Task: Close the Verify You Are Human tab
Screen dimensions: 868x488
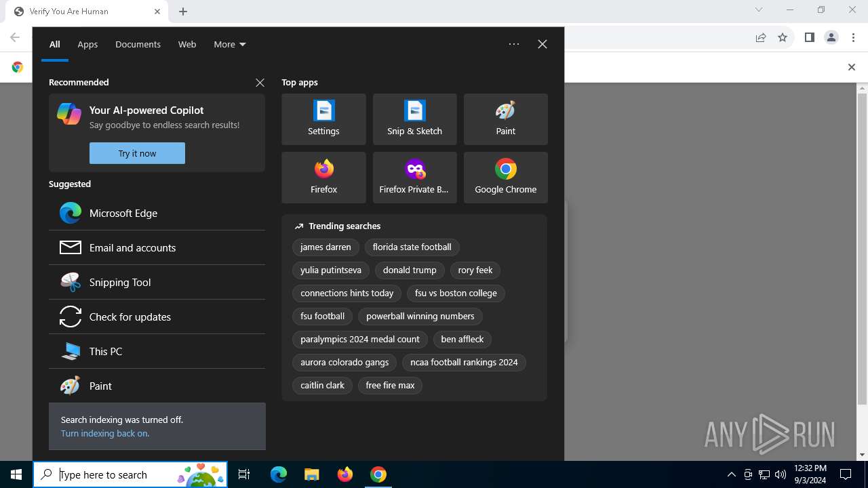Action: [x=157, y=12]
